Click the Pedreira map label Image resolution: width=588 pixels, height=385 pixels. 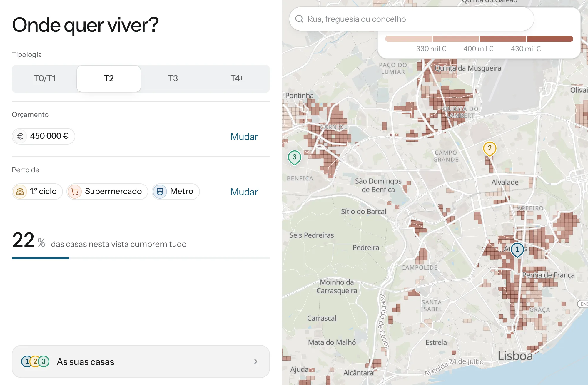coord(366,248)
